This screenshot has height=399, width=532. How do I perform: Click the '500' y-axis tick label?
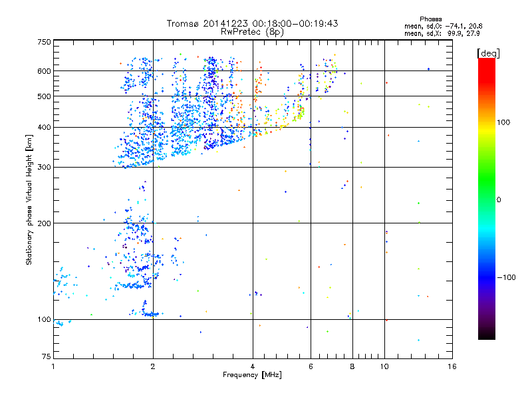(44, 96)
